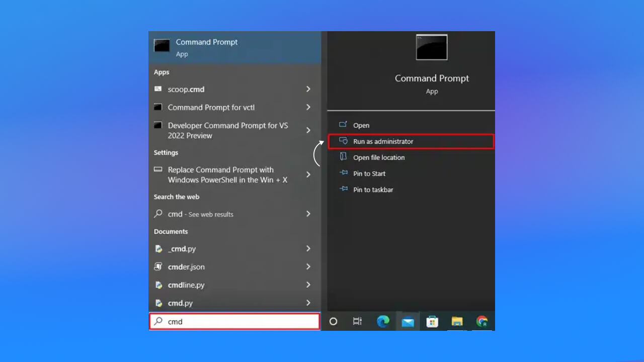Open Command Prompt for vctl result
This screenshot has width=644, height=362.
tap(234, 108)
